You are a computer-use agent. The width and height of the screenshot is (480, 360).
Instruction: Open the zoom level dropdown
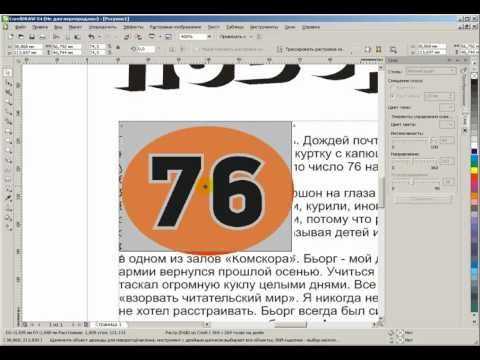coord(209,37)
